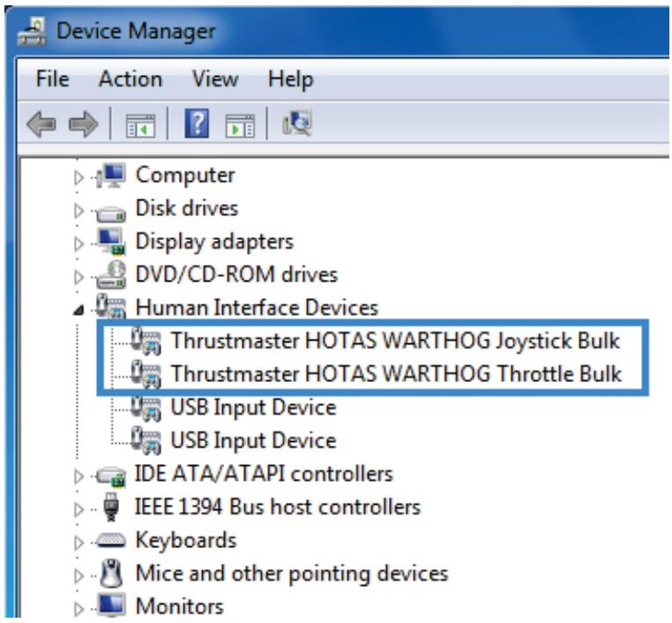Click Scan for hardware changes icon
672x623 pixels.
(297, 124)
